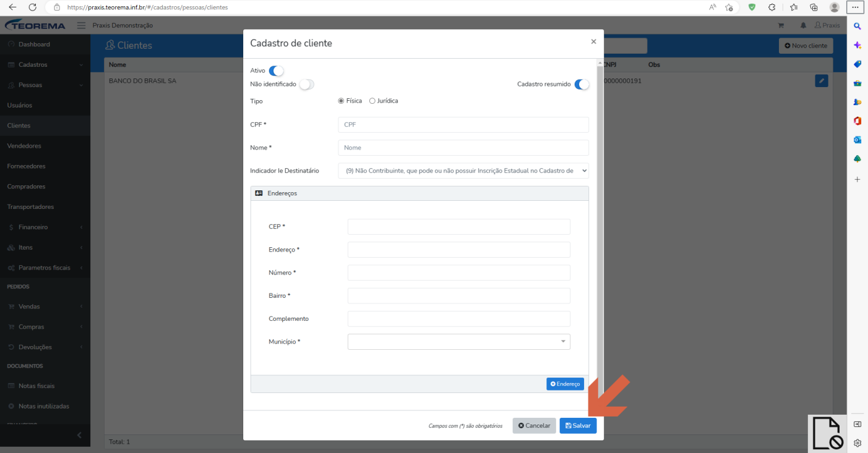This screenshot has height=453, width=868.
Task: Click the browser address bar URL
Action: point(147,7)
